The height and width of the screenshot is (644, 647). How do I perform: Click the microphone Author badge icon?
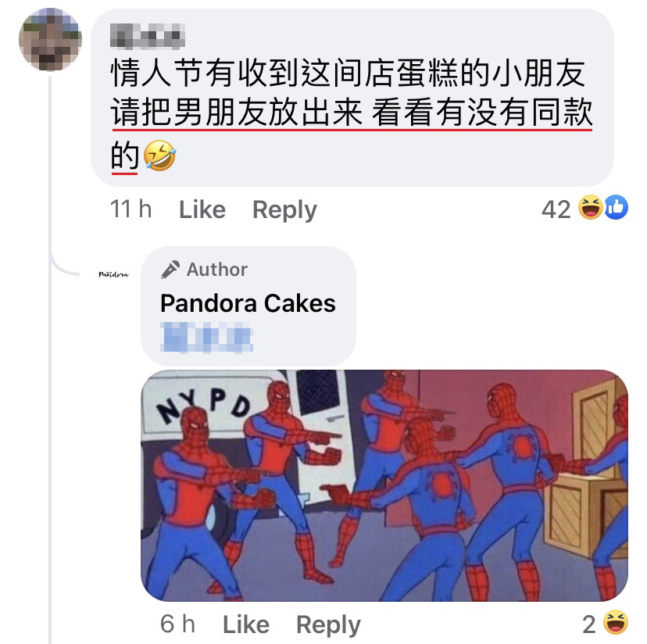coord(170,270)
